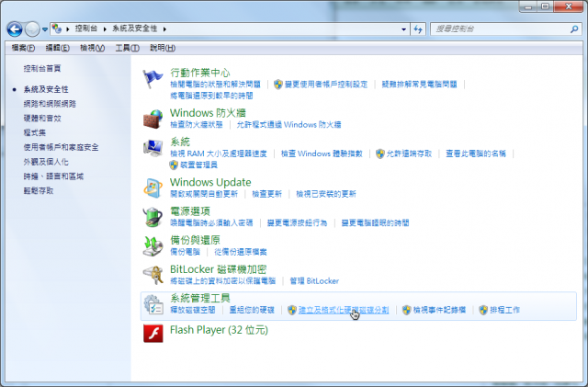Screen dimensions: 588x387
Task: Click 檢查 Windows 體驗指數 link
Action: click(x=322, y=154)
